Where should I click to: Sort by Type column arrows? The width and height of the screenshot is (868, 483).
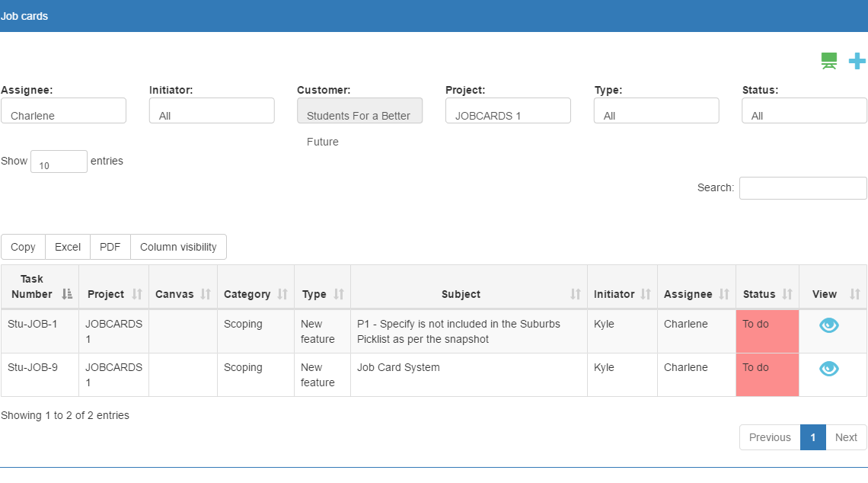click(339, 294)
